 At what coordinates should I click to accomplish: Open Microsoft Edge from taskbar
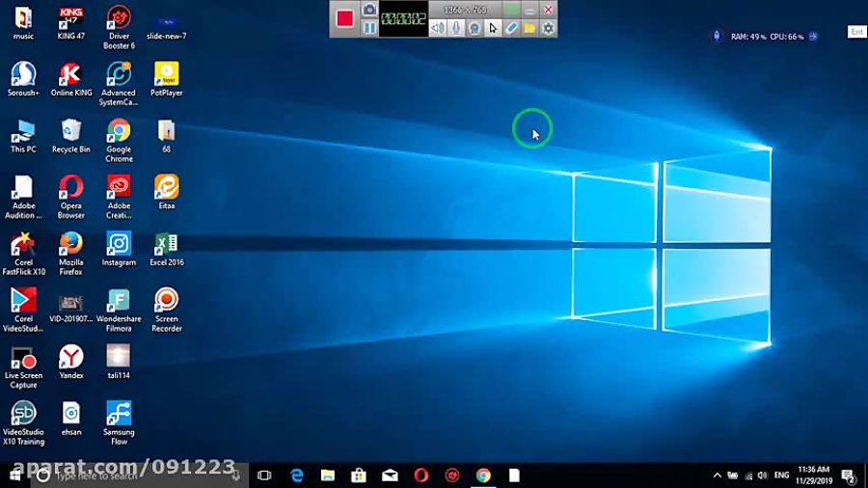click(x=297, y=475)
